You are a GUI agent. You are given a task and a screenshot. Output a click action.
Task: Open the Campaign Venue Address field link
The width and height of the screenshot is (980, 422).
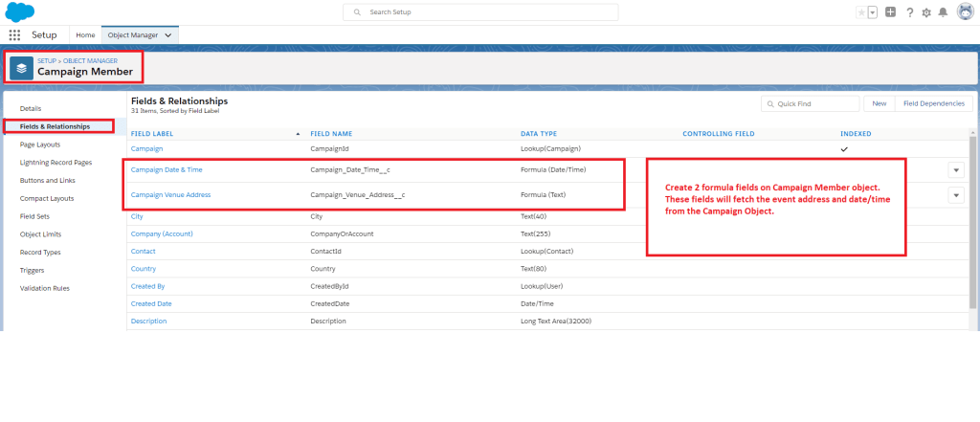point(170,195)
